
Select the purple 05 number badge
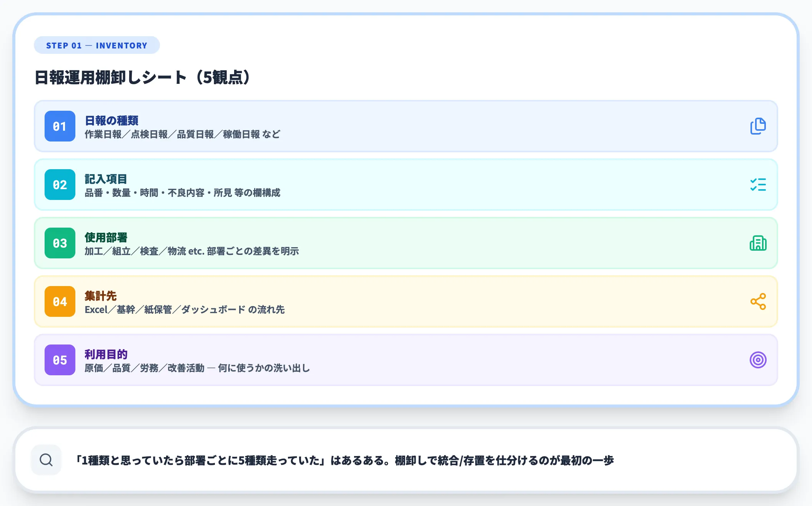click(60, 360)
